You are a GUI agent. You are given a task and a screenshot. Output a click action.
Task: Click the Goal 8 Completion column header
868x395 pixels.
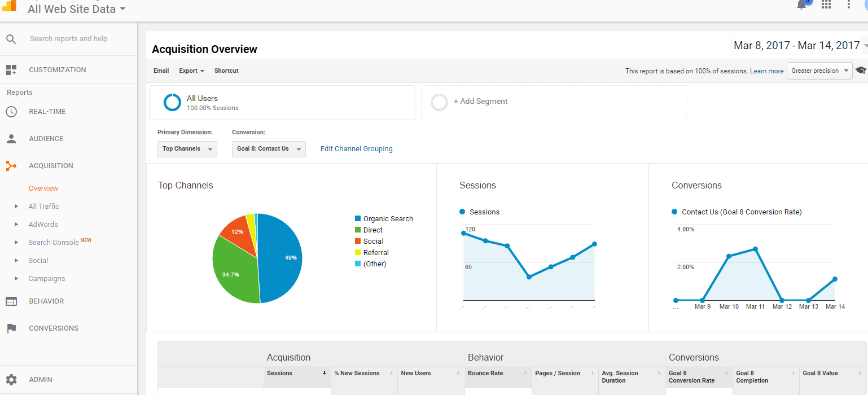(x=766, y=377)
